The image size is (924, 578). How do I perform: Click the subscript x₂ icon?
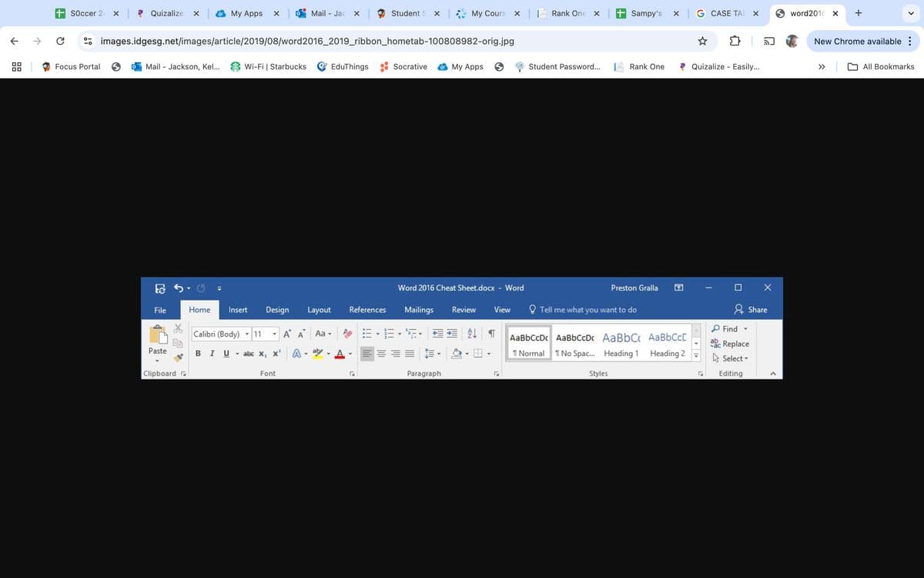tap(263, 354)
